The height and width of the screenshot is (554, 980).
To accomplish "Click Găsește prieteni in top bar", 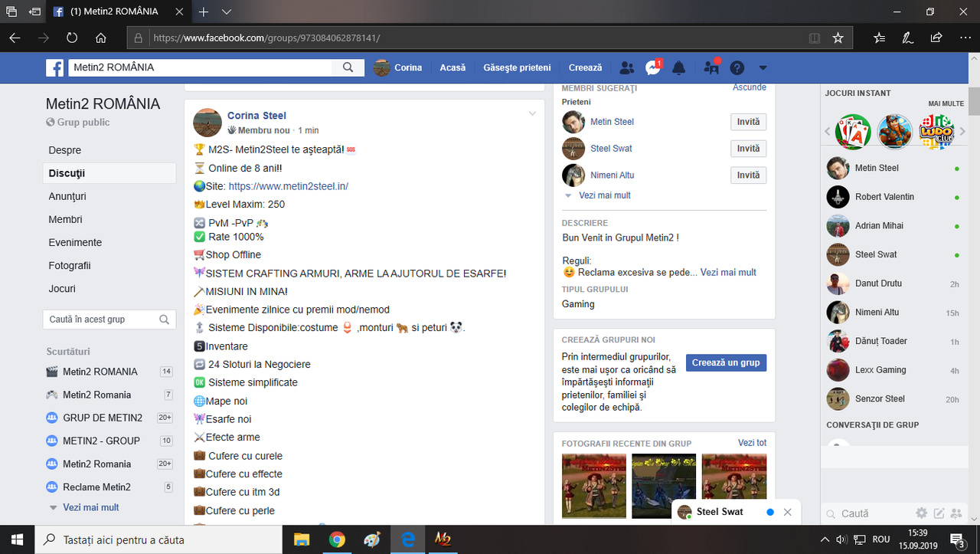I will [517, 67].
